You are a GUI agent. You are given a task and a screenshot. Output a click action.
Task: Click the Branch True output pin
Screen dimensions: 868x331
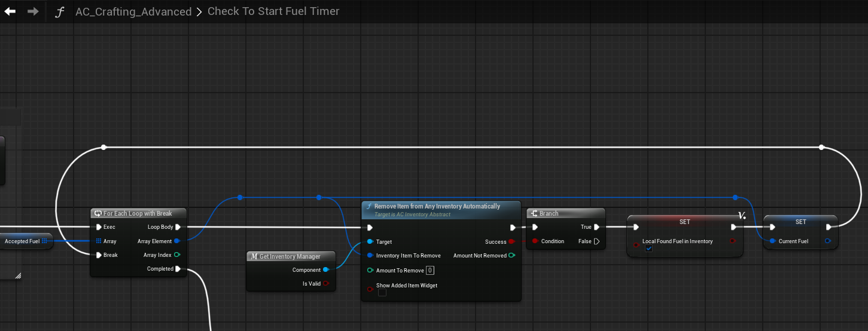596,227
